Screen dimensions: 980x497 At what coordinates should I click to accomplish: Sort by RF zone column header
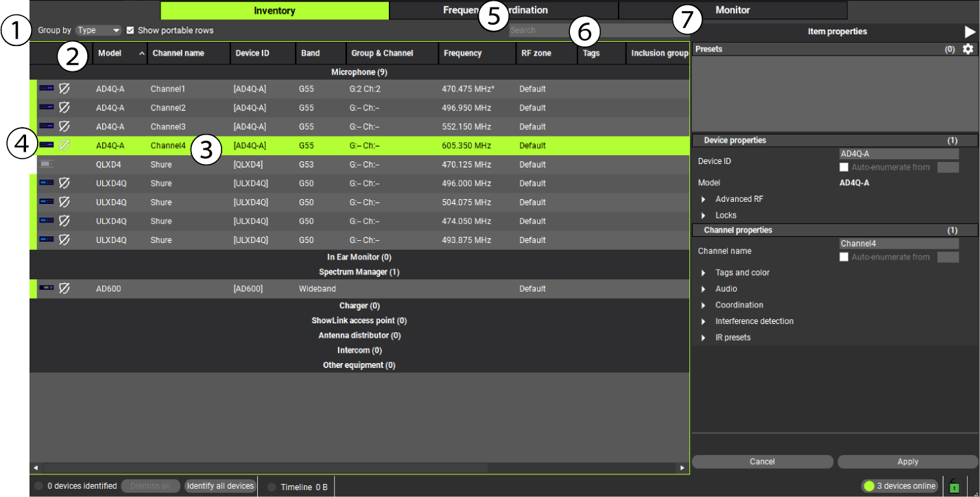click(546, 53)
